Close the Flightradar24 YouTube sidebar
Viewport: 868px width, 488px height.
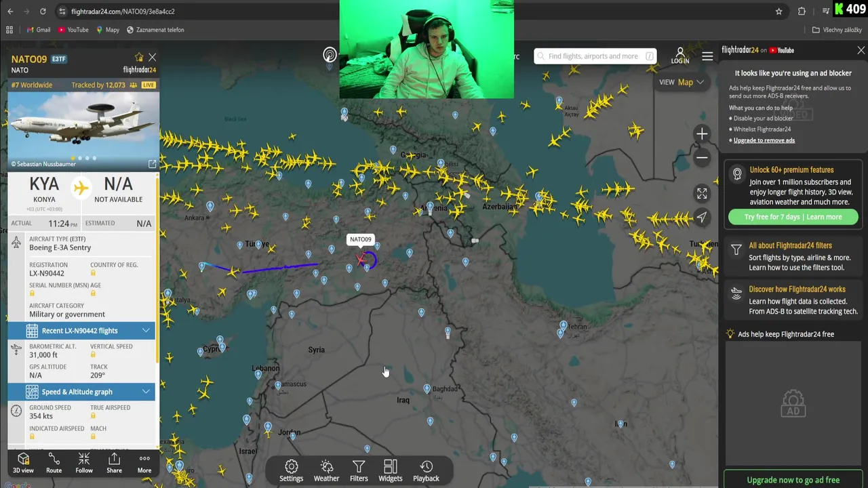[861, 50]
